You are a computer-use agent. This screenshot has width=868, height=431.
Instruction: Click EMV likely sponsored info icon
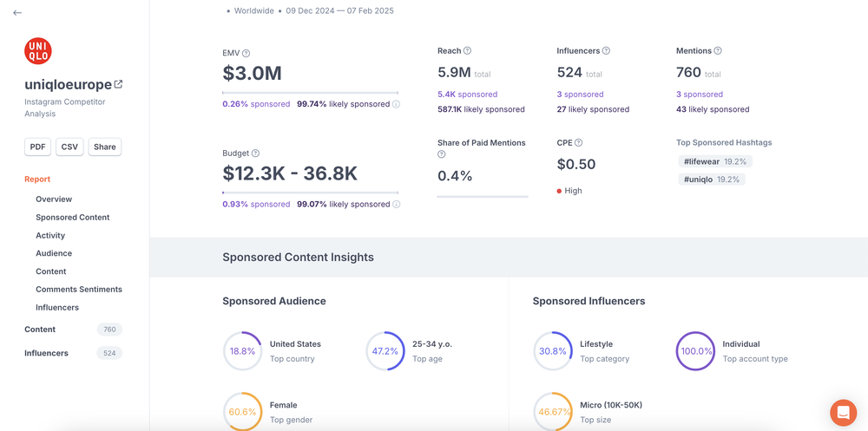click(397, 104)
